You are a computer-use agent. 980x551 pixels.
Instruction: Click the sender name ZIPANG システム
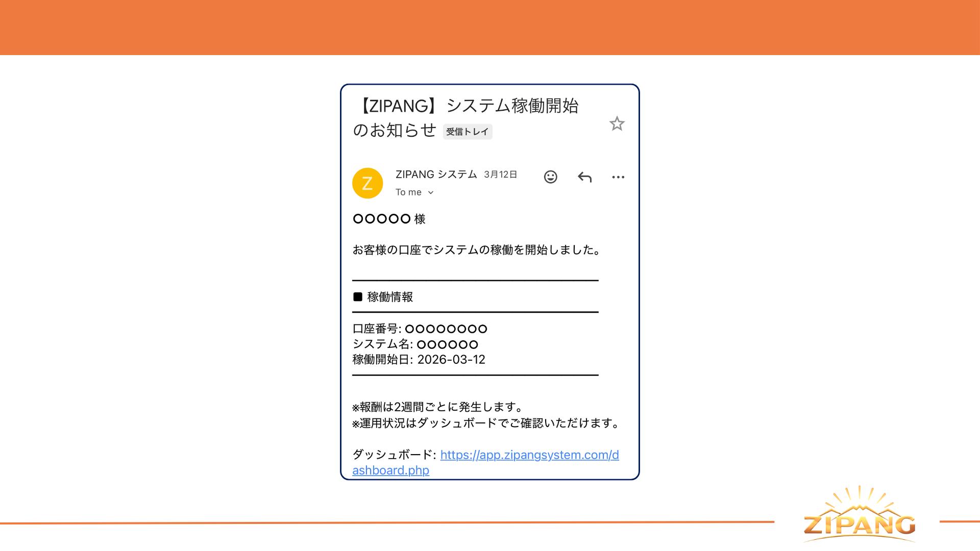436,174
